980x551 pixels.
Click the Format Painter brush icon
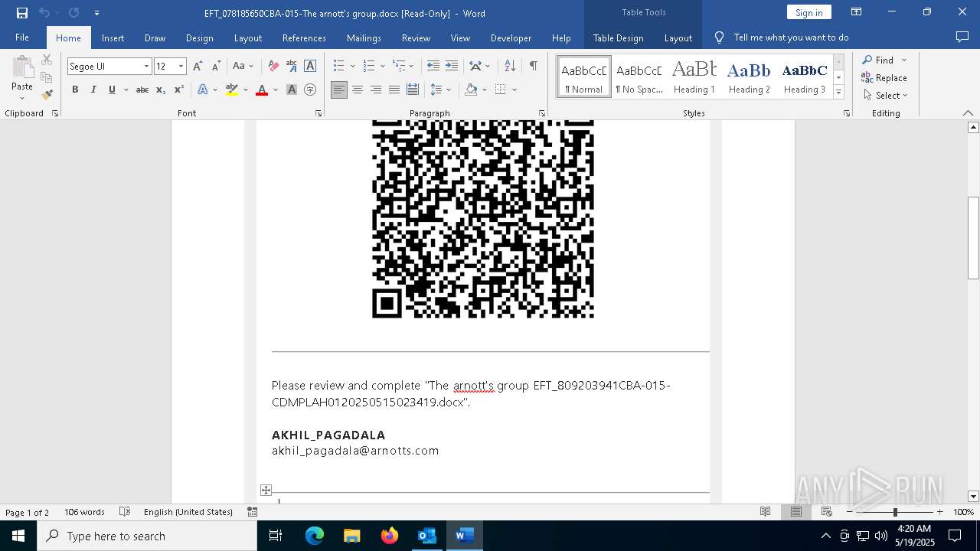point(47,95)
